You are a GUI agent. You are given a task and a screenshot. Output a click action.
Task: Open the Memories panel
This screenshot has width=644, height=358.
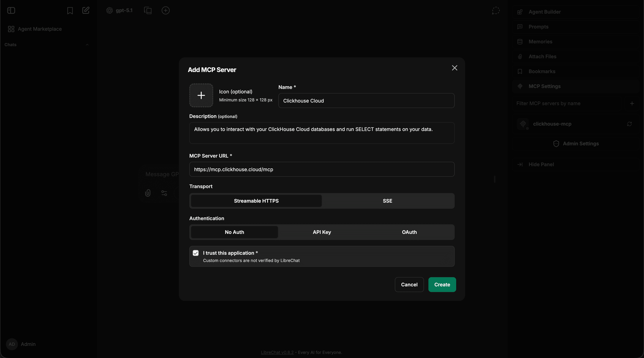pyautogui.click(x=540, y=41)
